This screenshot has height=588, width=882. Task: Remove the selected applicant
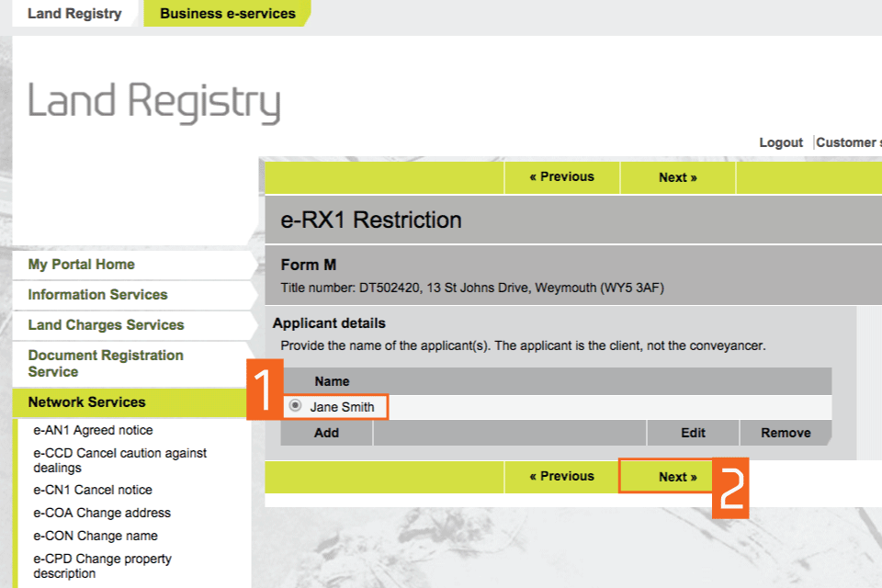coord(786,433)
